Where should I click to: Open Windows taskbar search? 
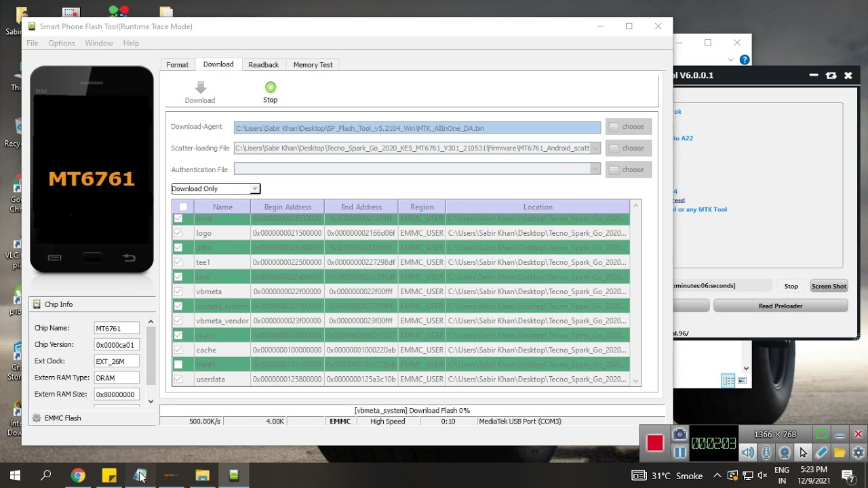[x=46, y=475]
